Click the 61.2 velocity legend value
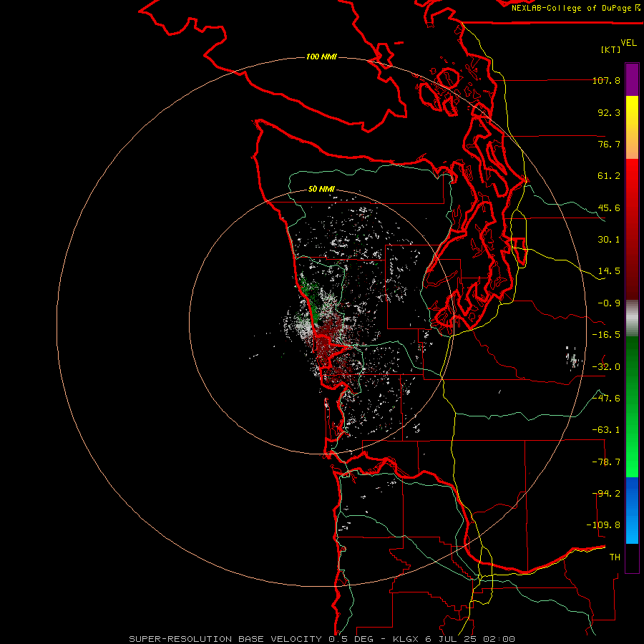The height and width of the screenshot is (644, 644). [x=609, y=176]
